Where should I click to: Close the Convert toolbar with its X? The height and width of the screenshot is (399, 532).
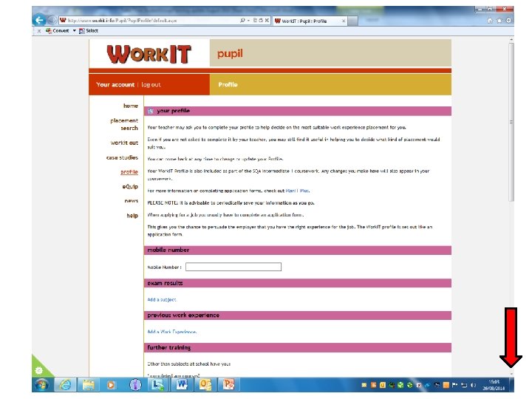[39, 31]
